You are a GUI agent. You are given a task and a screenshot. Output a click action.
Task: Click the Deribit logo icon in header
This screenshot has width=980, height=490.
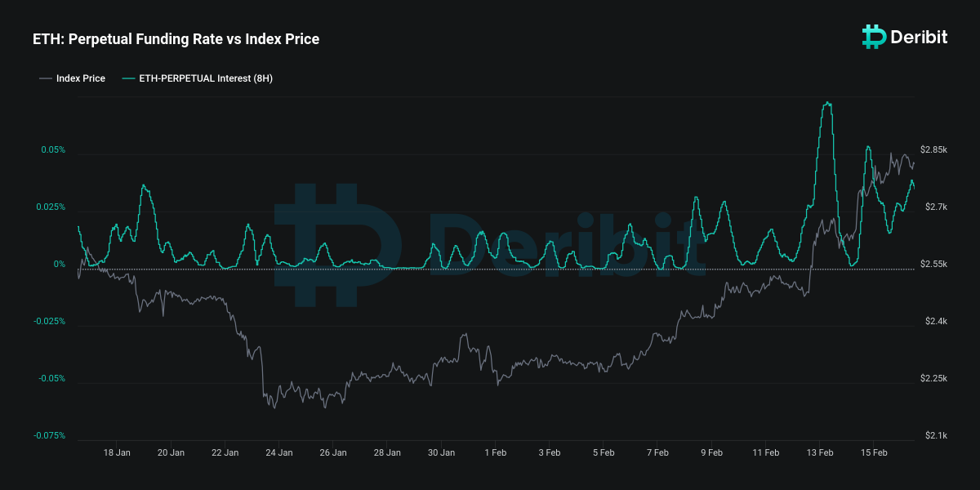point(875,36)
